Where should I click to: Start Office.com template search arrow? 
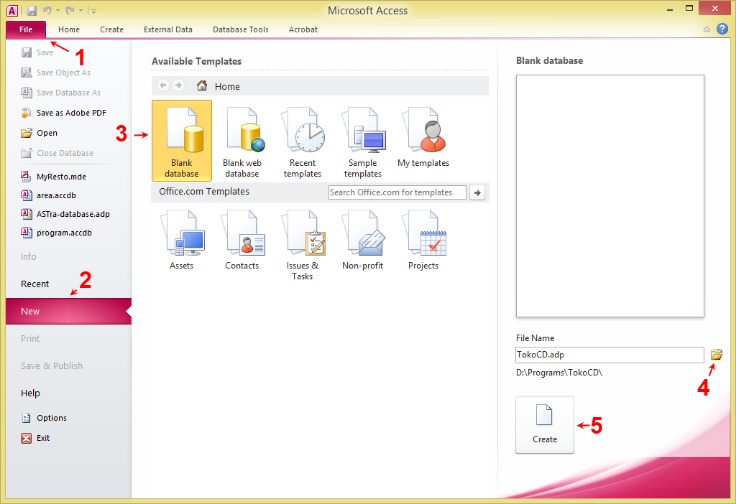click(477, 192)
